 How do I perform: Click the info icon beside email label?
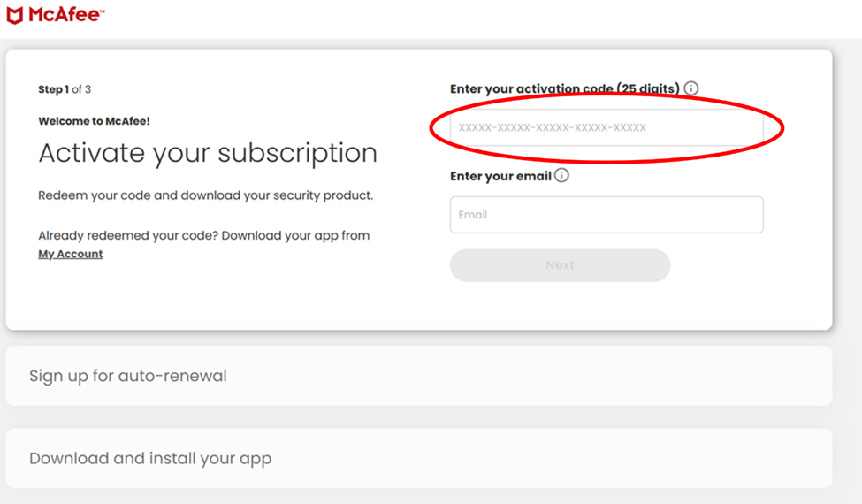[561, 175]
